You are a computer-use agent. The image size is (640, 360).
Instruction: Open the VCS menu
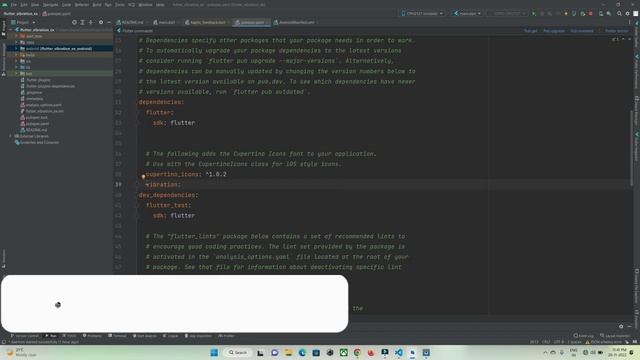[x=131, y=5]
